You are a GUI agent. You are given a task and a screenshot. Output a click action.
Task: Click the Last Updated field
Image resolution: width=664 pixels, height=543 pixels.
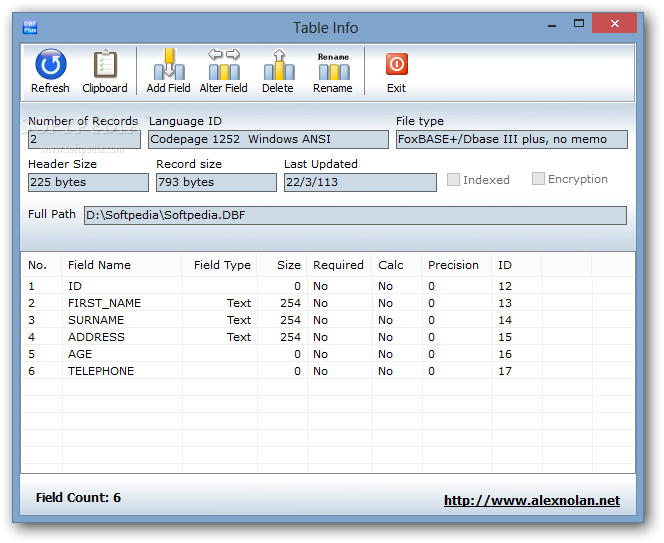360,182
